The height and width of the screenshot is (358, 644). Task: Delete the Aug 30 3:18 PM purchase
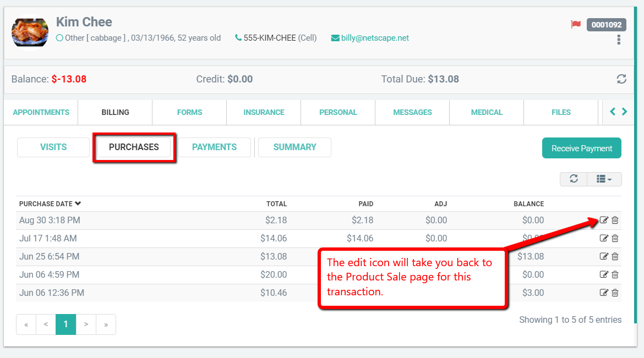tap(615, 221)
